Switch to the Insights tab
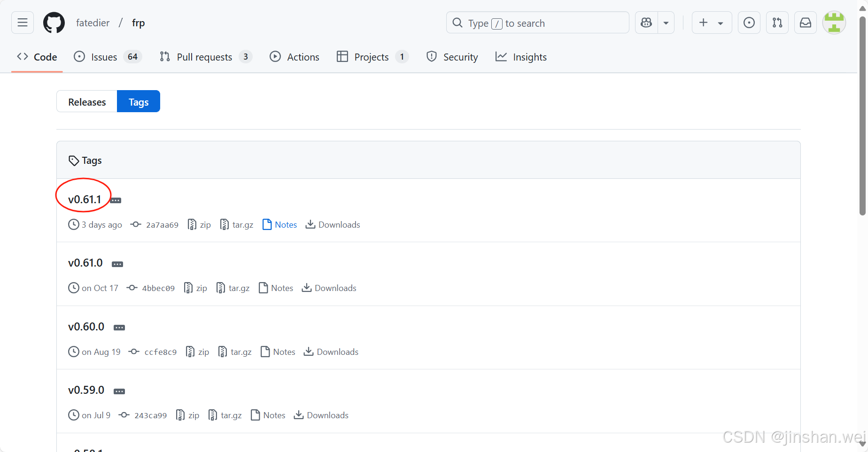The height and width of the screenshot is (452, 868). (x=521, y=57)
